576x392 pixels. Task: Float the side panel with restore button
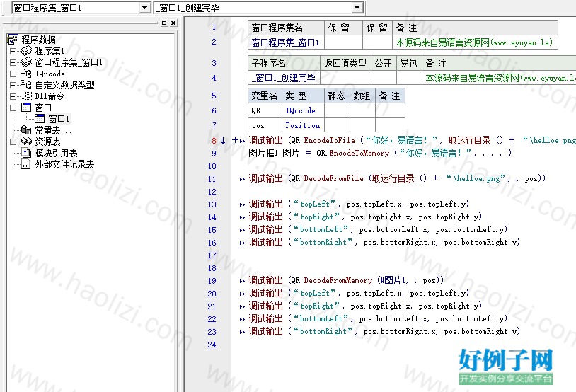164,23
